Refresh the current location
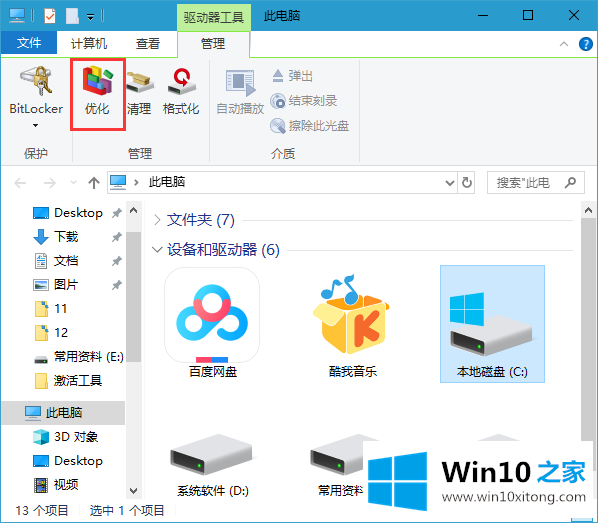The height and width of the screenshot is (523, 598). [466, 183]
